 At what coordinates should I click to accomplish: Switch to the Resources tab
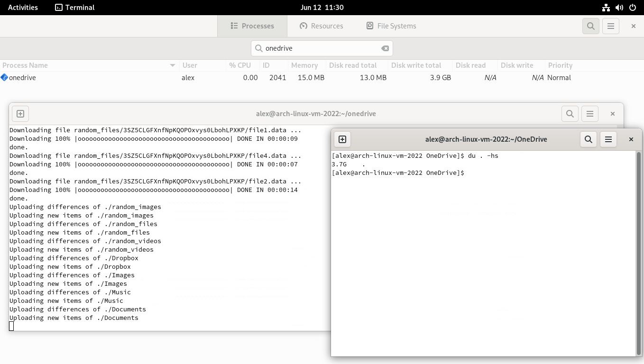pyautogui.click(x=322, y=26)
